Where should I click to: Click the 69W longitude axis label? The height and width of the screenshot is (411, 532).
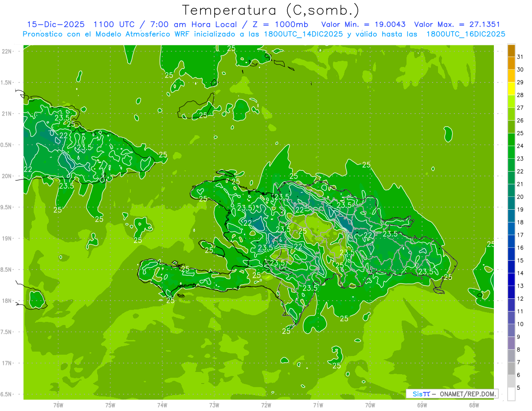coord(422,405)
